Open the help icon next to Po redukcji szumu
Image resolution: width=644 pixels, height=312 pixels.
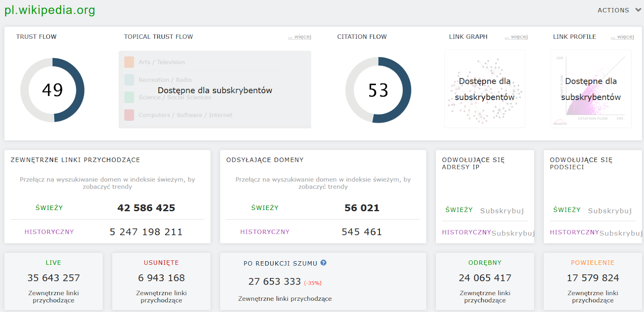(x=323, y=263)
